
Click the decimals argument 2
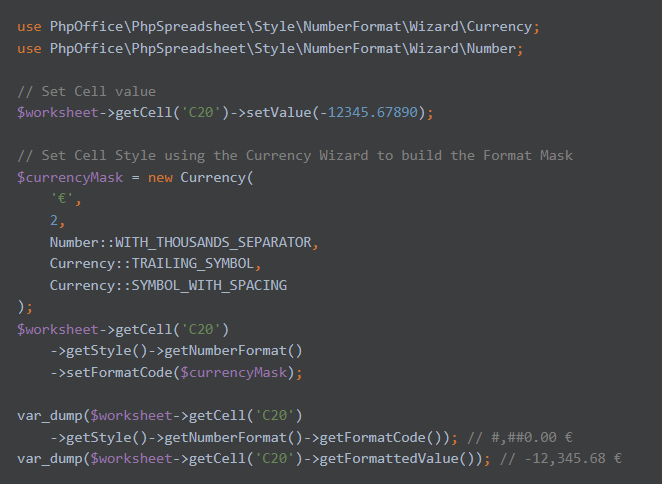(54, 221)
